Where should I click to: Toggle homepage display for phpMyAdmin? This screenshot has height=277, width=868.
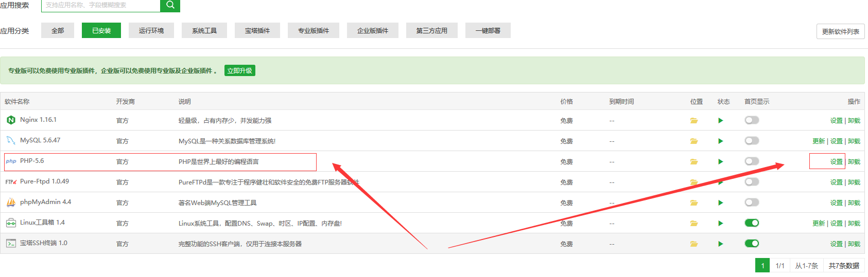tap(752, 202)
